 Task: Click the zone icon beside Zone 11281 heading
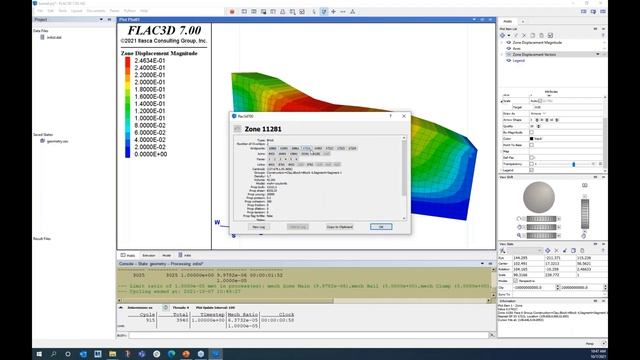(238, 129)
